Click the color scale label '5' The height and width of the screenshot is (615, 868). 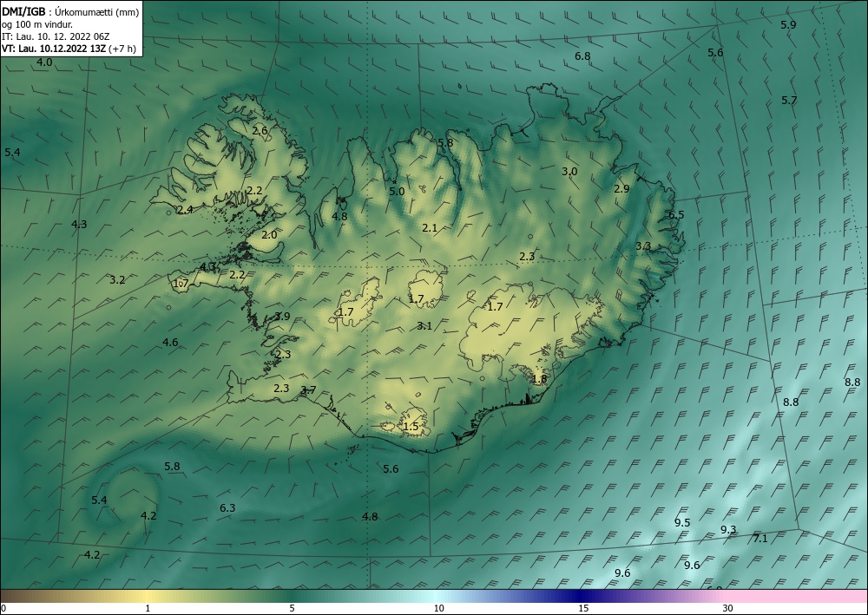[x=292, y=609]
